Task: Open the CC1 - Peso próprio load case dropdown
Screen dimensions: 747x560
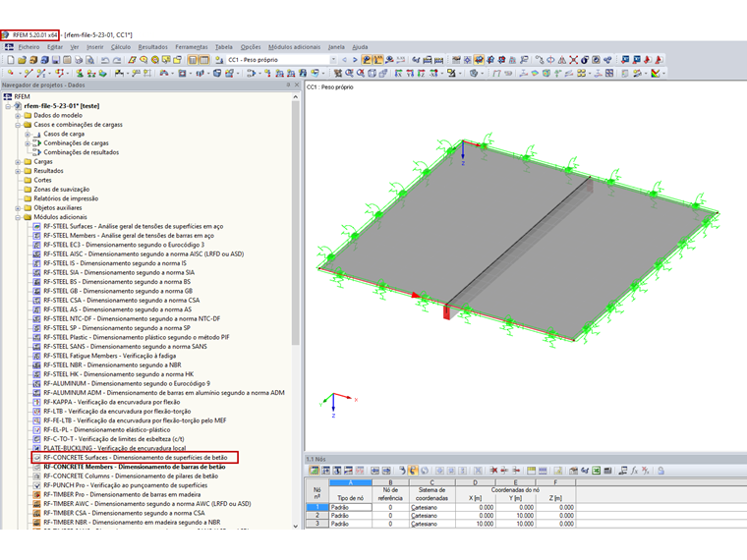Action: [333, 60]
